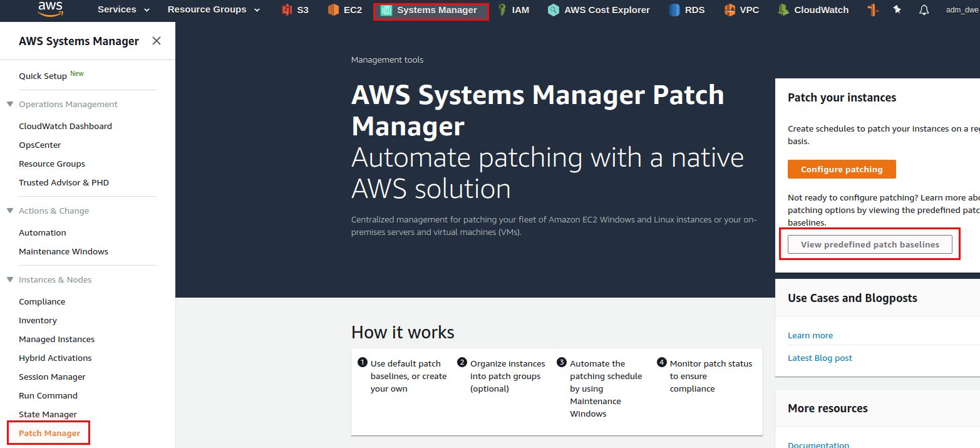Open Run Command
980x448 pixels.
[48, 395]
